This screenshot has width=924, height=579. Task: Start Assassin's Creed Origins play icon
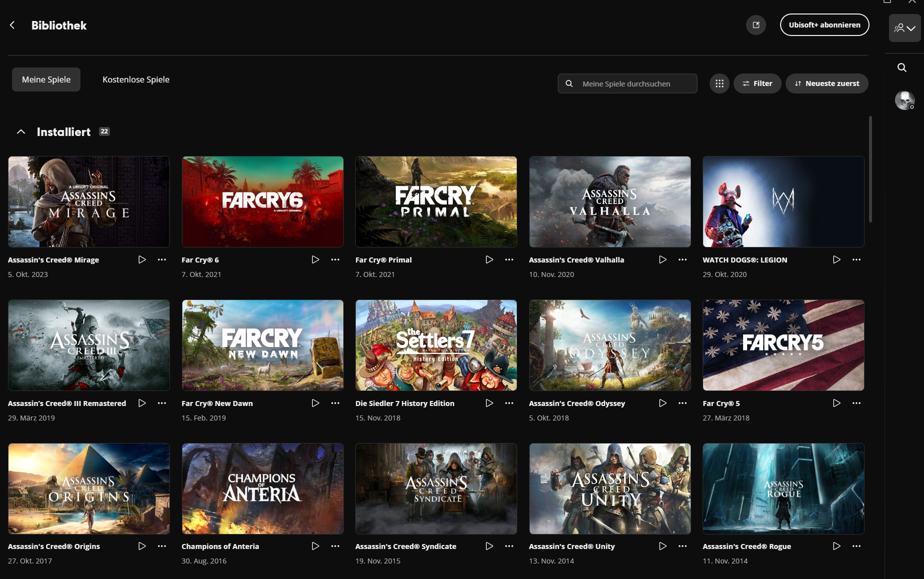tap(142, 546)
